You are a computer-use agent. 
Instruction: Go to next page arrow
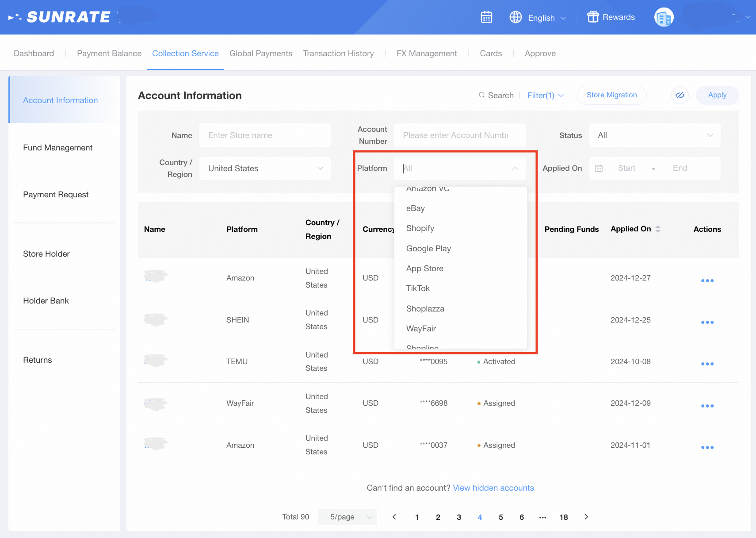point(586,517)
